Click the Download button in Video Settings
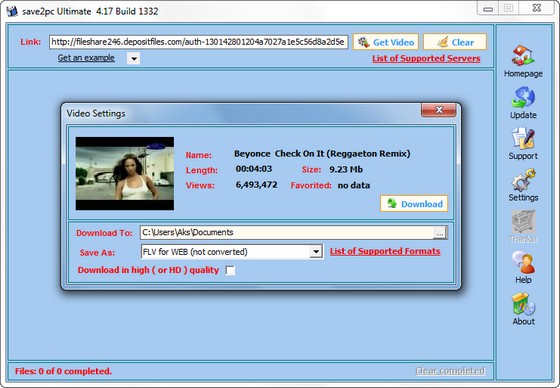 [414, 204]
